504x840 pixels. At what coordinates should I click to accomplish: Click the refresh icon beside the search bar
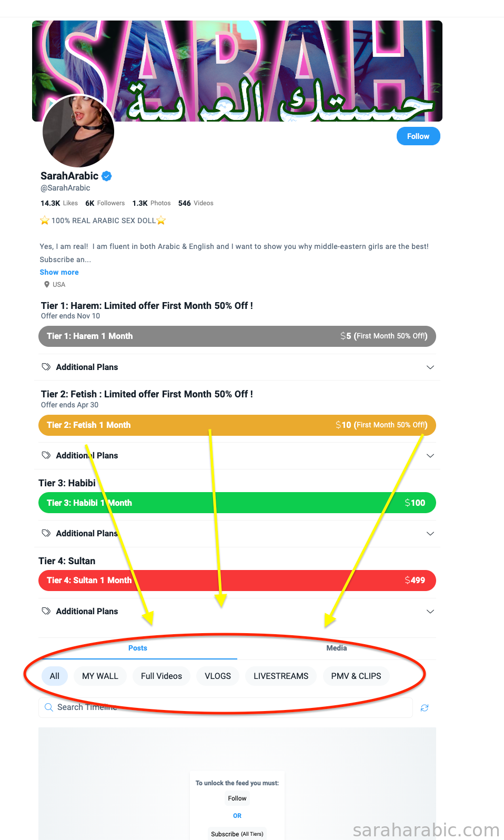coord(425,708)
